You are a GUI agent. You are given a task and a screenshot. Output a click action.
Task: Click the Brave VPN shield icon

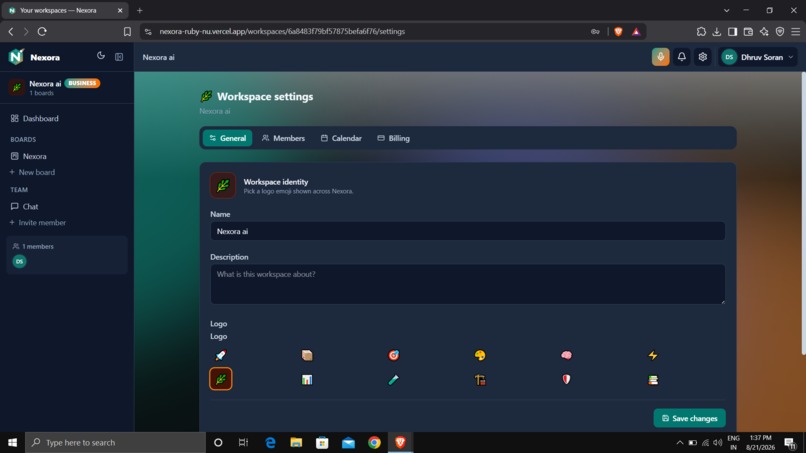click(x=780, y=31)
